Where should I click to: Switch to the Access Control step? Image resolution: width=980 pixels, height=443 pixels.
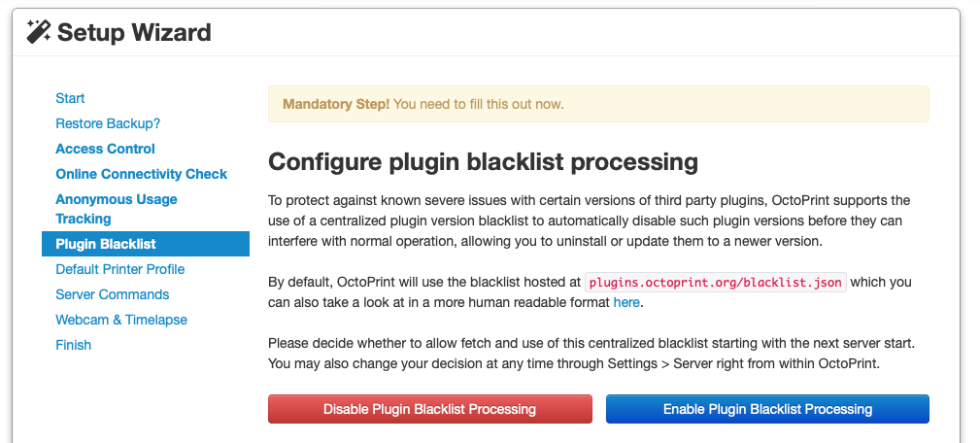(105, 149)
